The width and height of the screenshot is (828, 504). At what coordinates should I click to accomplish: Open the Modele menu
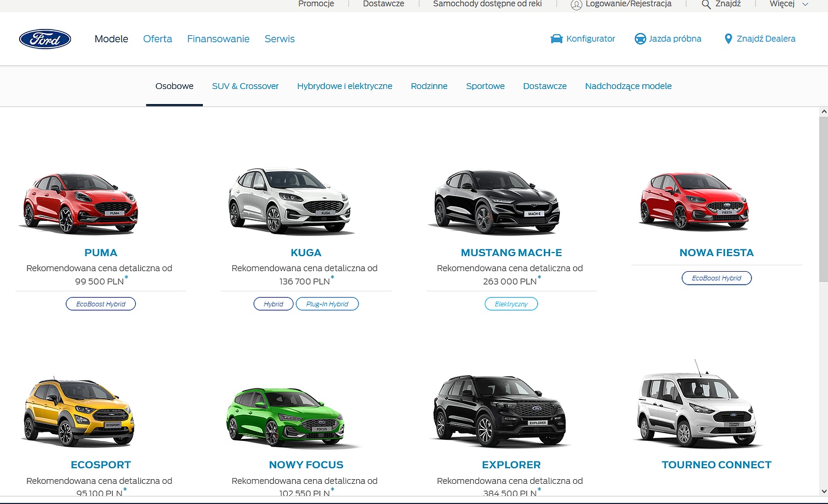(x=111, y=39)
